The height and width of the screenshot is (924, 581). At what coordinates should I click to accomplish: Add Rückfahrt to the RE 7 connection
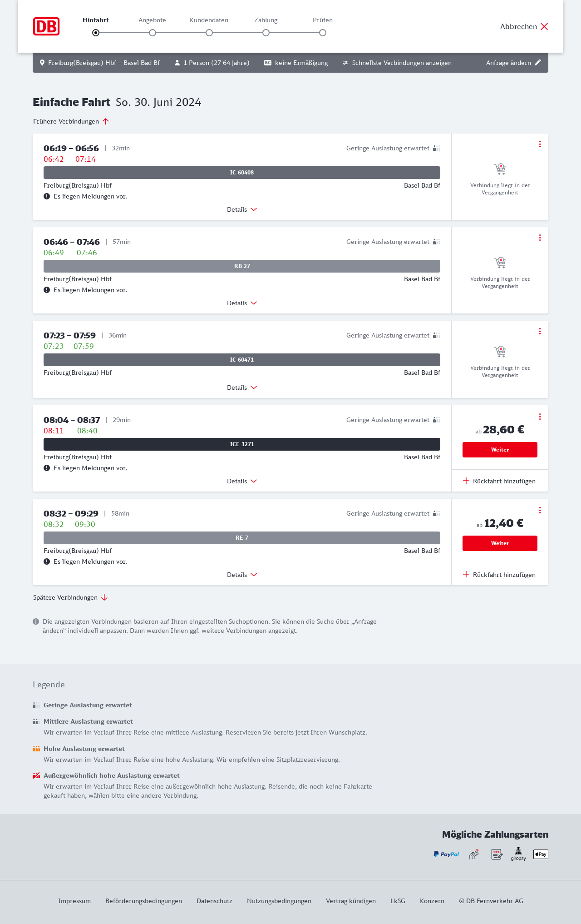pyautogui.click(x=499, y=575)
